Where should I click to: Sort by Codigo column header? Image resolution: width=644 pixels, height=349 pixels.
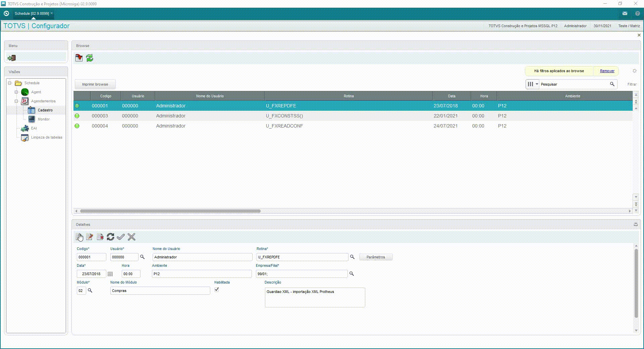click(106, 96)
